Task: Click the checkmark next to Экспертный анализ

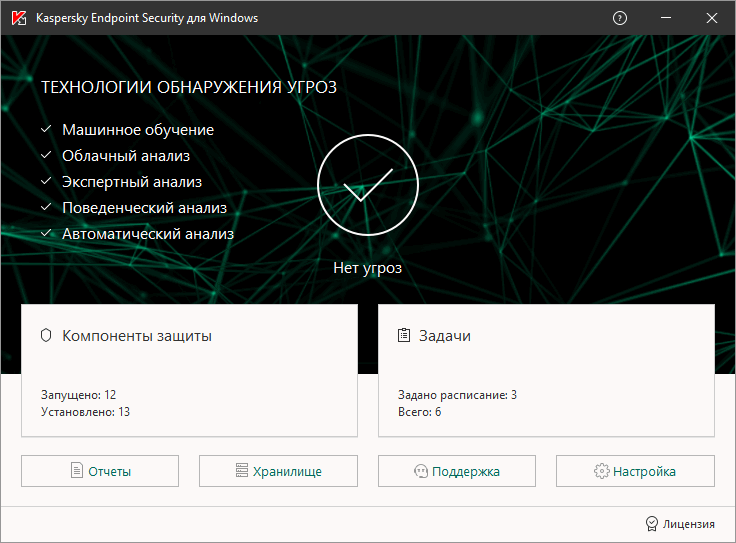Action: [x=46, y=181]
